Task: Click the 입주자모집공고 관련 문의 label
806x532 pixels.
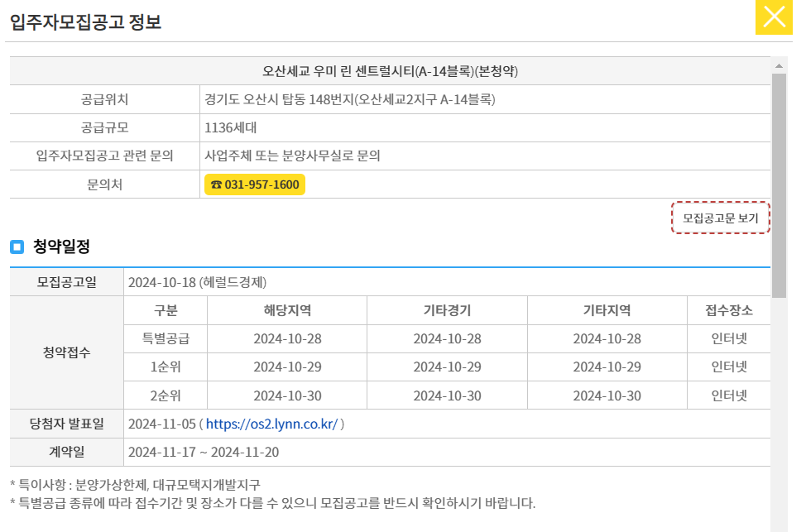Action: pos(104,156)
